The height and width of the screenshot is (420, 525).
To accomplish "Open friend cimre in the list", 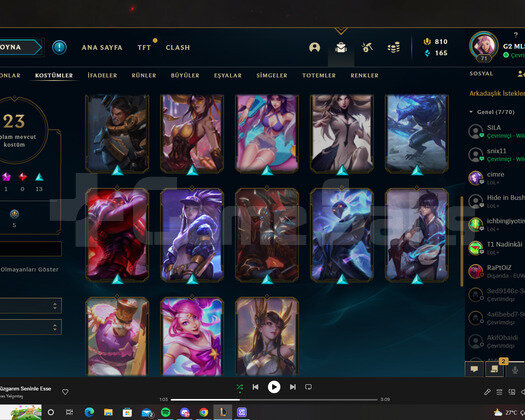I will 497,178.
